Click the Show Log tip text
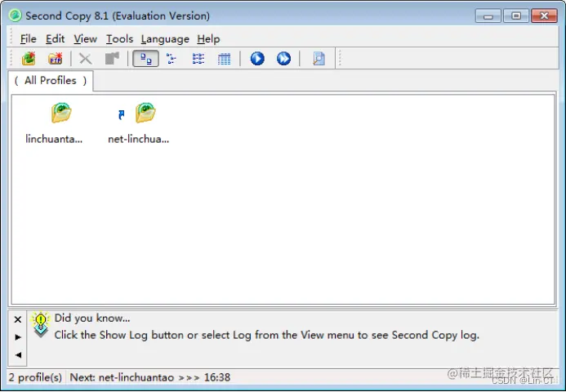Screen dimensions: 566x392 267,336
